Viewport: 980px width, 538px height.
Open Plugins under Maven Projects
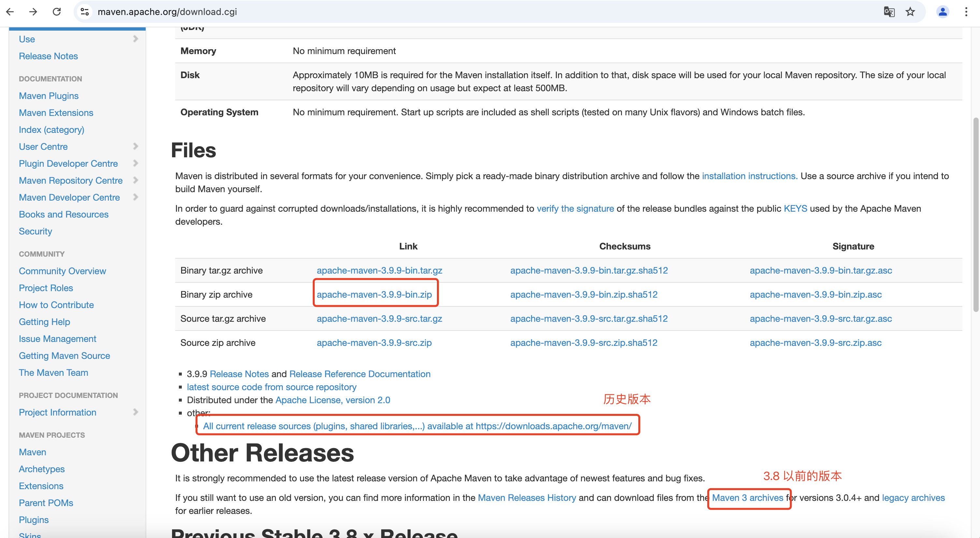pyautogui.click(x=34, y=520)
